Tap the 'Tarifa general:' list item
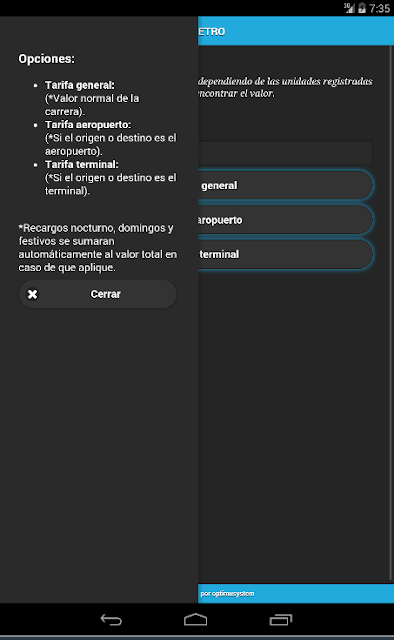Screen dimensions: 394x640 coord(80,85)
